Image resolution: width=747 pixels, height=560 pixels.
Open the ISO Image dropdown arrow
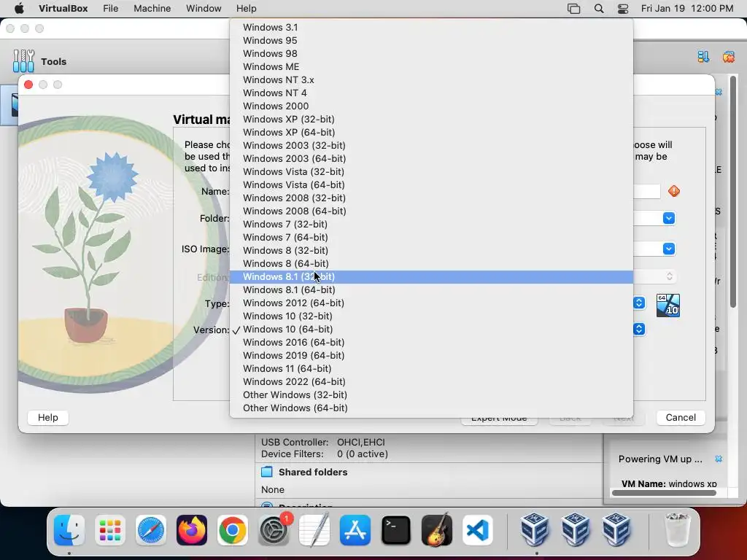pos(669,249)
